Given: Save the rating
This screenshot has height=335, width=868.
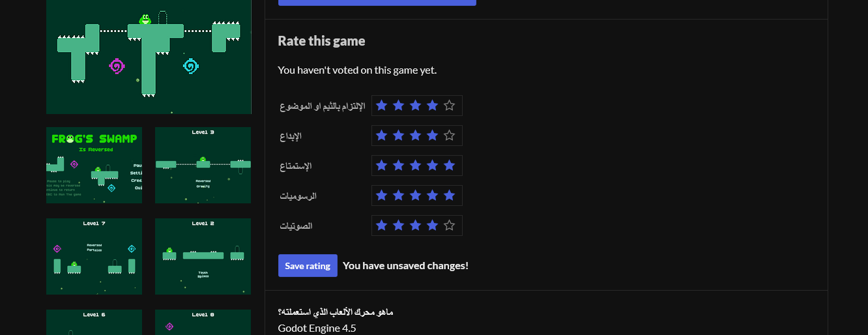Looking at the screenshot, I should pos(308,266).
